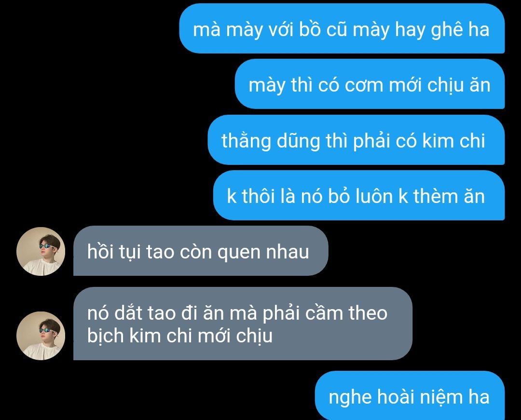Tap the gray "nó dắt tao đi ăn" two-line message

tap(243, 324)
